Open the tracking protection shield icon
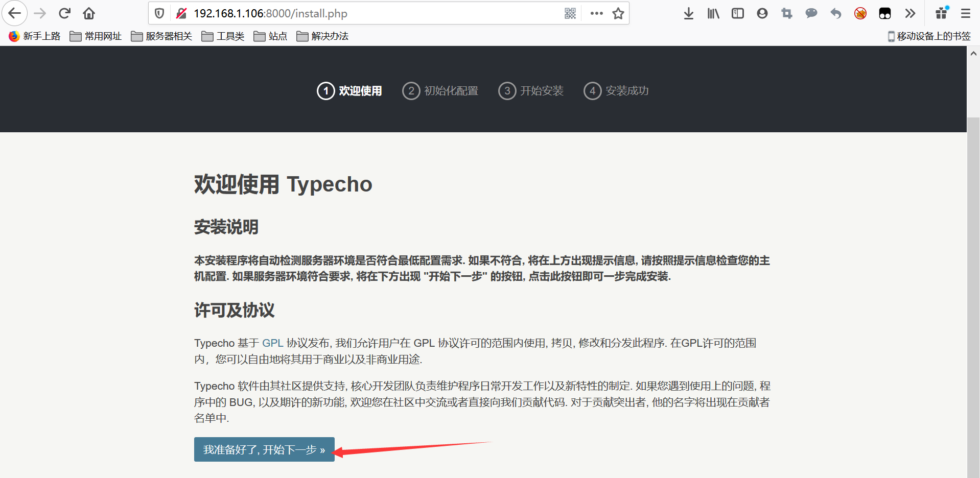This screenshot has width=980, height=478. tap(159, 13)
